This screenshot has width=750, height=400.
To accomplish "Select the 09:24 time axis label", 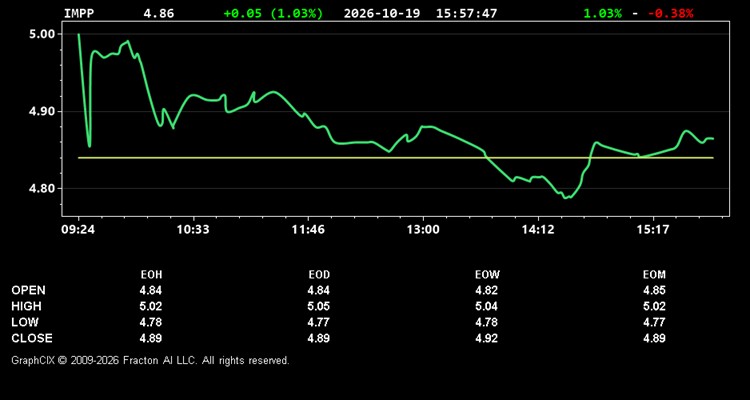I will click(x=77, y=230).
